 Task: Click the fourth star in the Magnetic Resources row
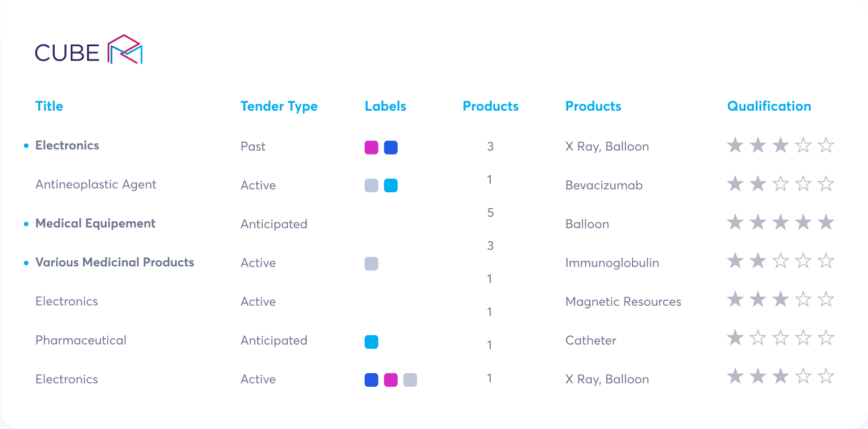803,300
